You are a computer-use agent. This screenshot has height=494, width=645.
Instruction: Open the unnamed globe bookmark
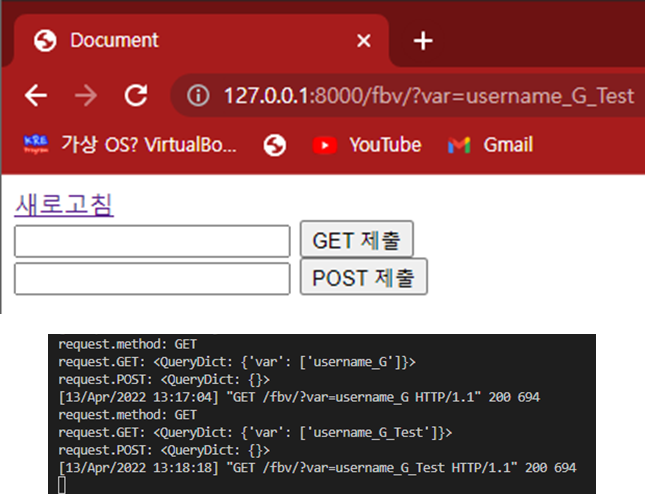pyautogui.click(x=275, y=145)
